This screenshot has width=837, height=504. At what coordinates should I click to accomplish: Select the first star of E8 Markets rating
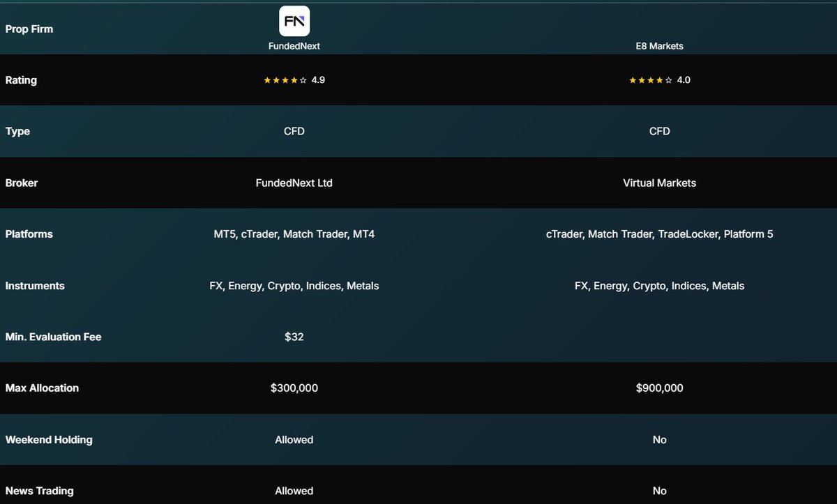[x=633, y=80]
